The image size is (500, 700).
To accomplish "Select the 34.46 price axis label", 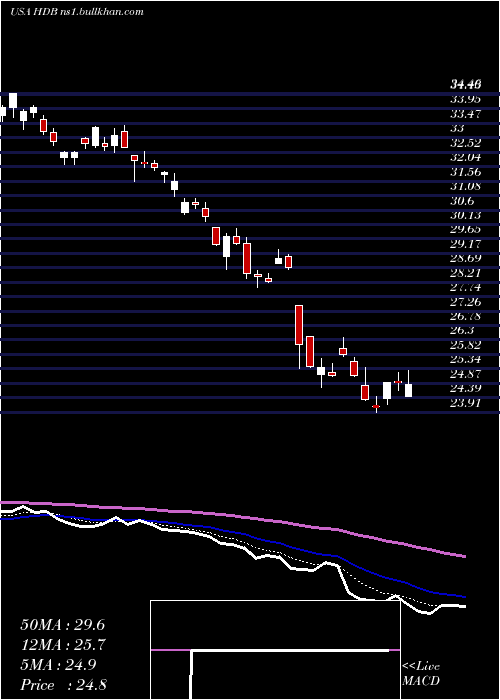I will [465, 84].
